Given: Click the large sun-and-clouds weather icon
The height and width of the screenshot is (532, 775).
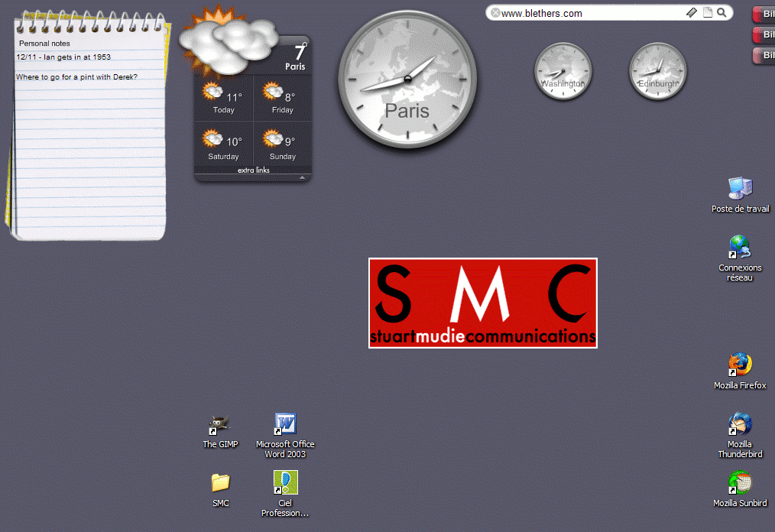Looking at the screenshot, I should pos(227,42).
